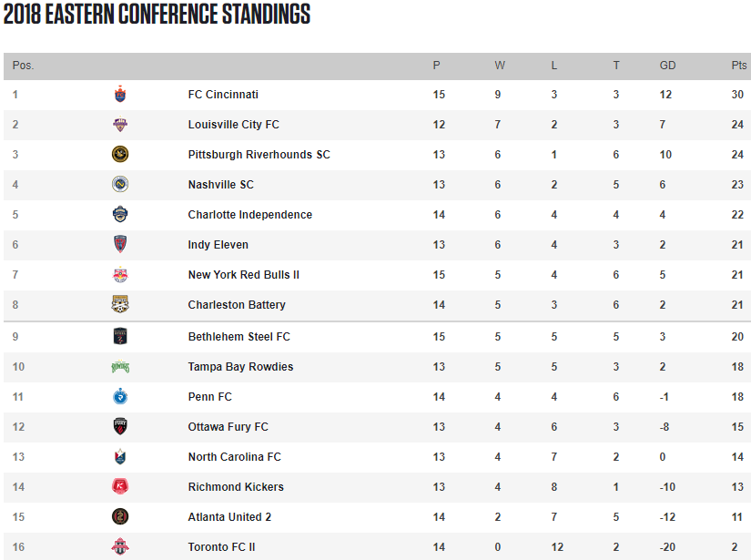Click the Richmond Kickers red logo
The image size is (751, 560).
(x=120, y=487)
